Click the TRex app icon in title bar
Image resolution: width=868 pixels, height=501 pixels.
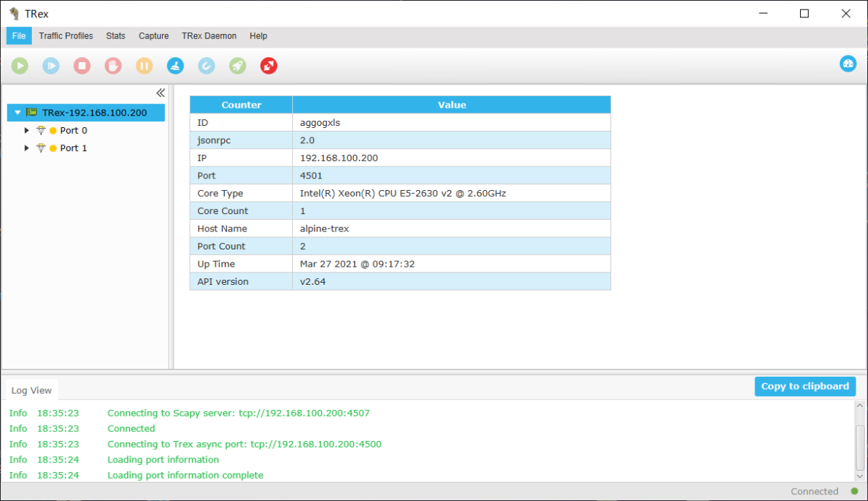click(x=14, y=14)
